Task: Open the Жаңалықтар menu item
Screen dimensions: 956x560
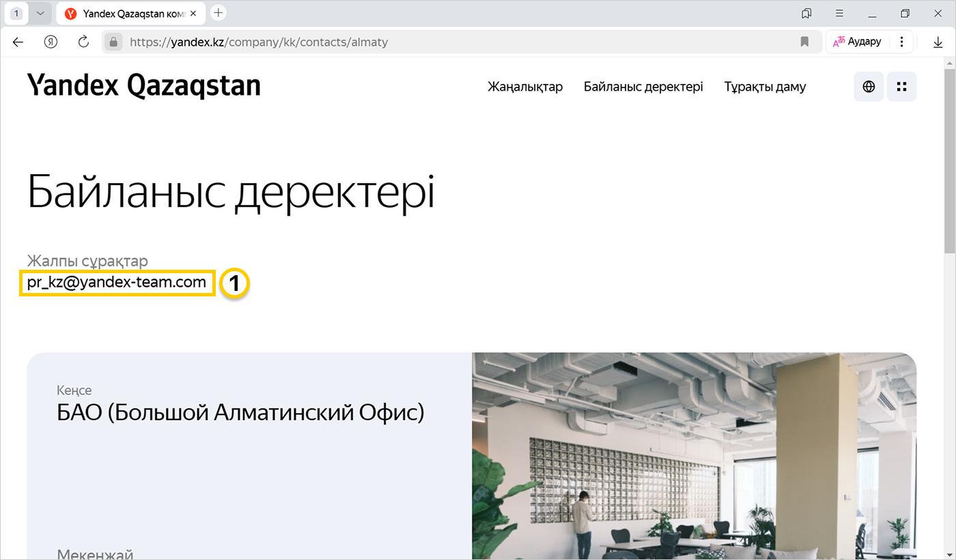Action: coord(524,87)
